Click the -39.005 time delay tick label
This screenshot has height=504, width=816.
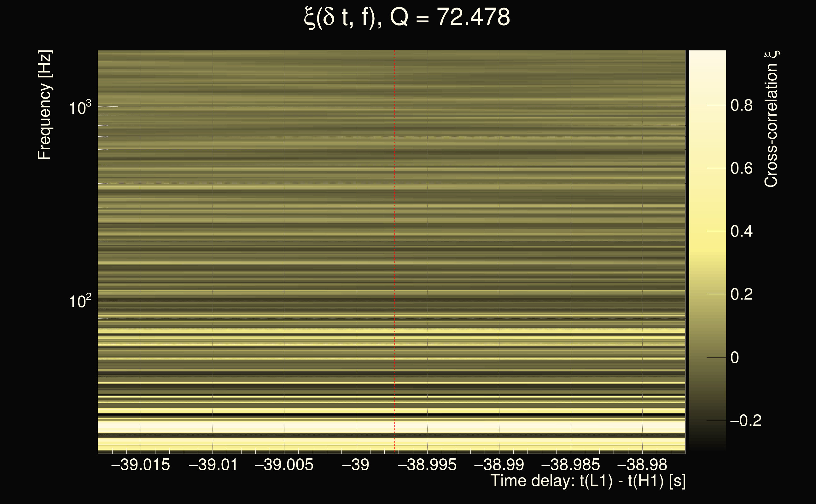(284, 465)
